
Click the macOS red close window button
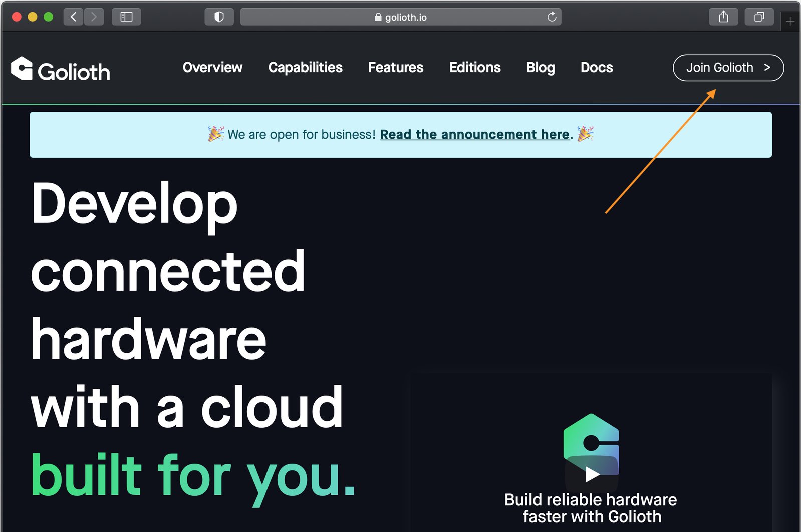pyautogui.click(x=17, y=17)
